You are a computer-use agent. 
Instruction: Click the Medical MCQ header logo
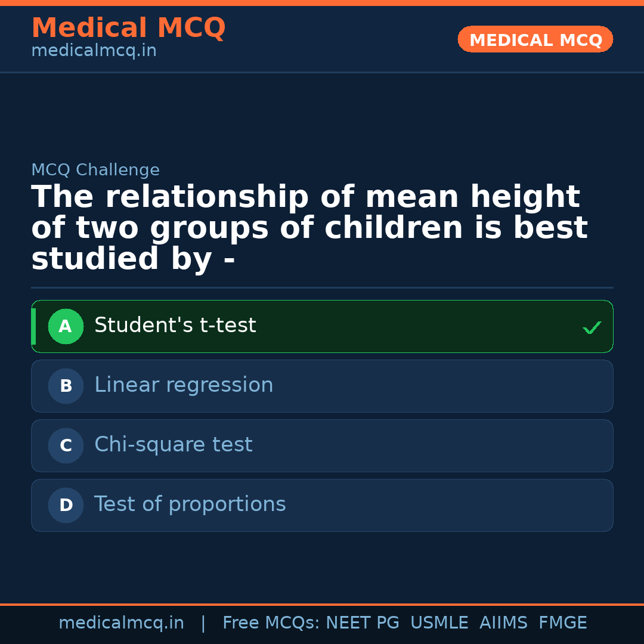click(x=128, y=27)
